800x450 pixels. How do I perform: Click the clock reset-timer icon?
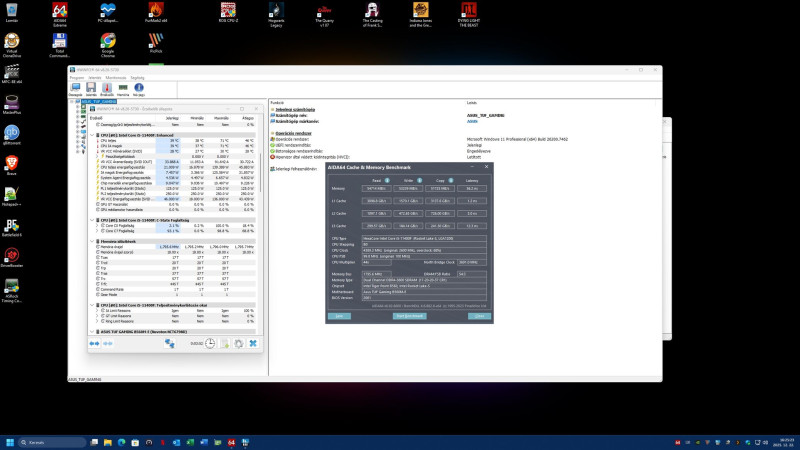(210, 344)
